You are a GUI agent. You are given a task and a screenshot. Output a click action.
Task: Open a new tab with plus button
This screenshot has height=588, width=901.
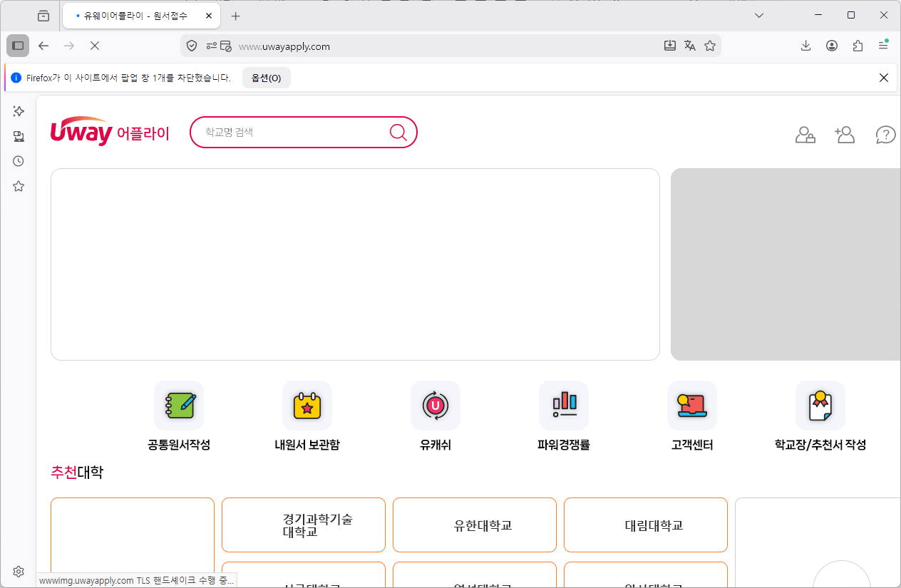236,16
